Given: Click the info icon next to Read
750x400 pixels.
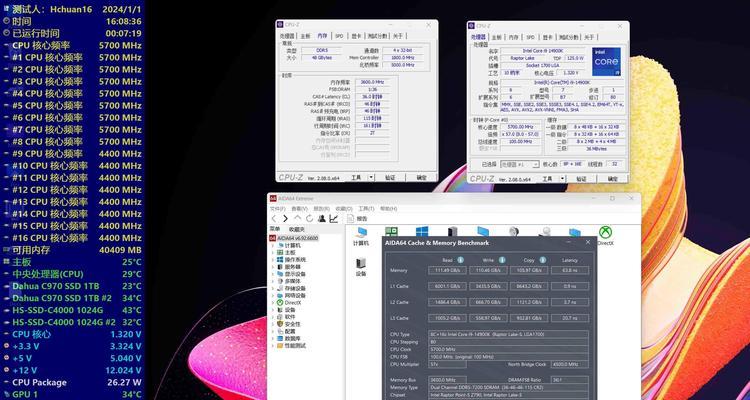Looking at the screenshot, I should pos(460,260).
